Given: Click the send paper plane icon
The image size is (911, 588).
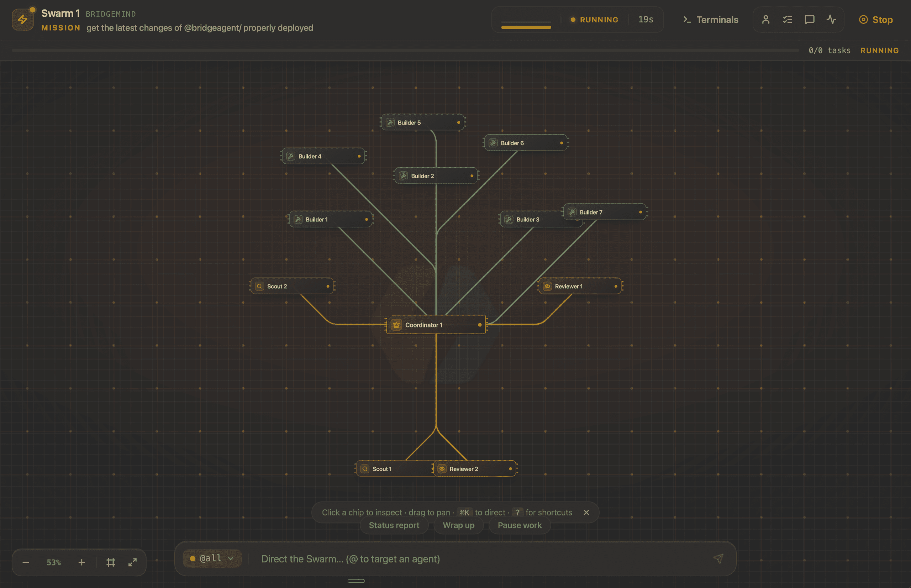Looking at the screenshot, I should tap(718, 558).
